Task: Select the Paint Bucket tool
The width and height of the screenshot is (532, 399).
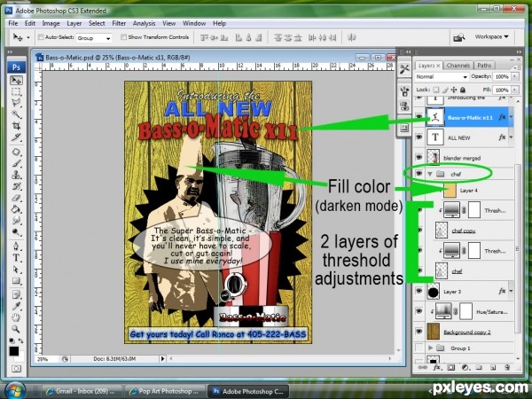Action: 16,209
